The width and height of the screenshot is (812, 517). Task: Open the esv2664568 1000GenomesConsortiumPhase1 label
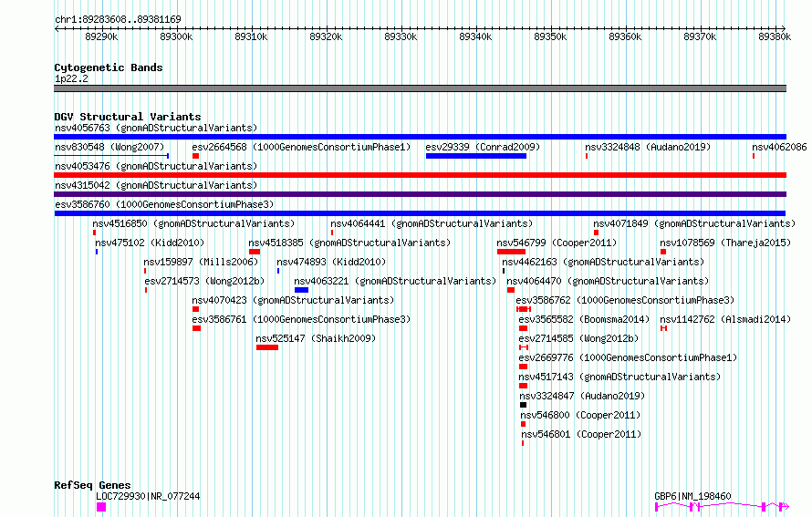tap(301, 147)
